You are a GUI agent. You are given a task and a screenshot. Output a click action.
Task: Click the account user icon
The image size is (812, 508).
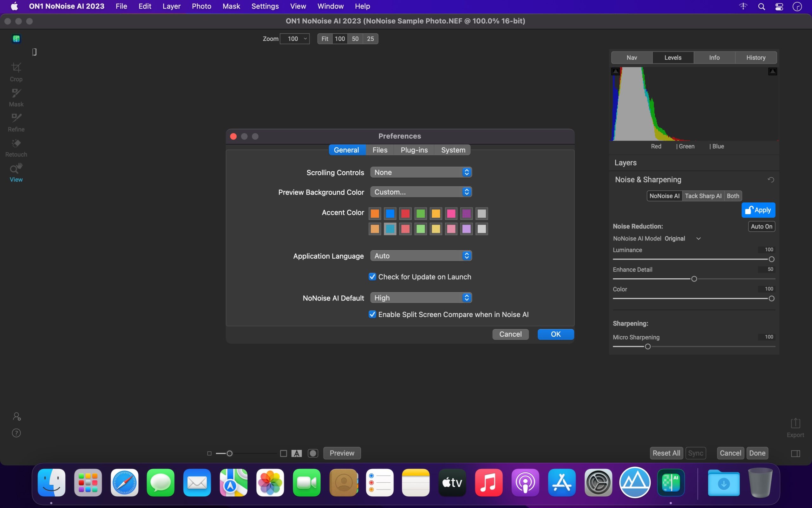16,417
